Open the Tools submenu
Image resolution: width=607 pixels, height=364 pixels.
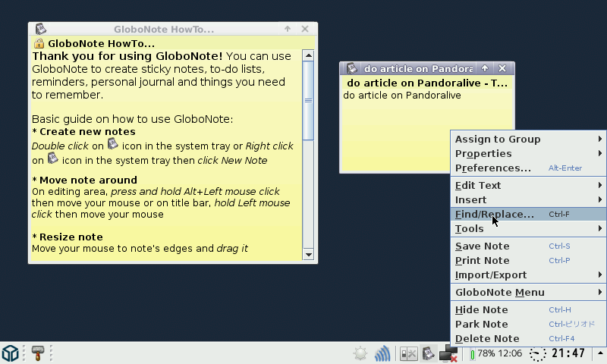click(x=529, y=228)
